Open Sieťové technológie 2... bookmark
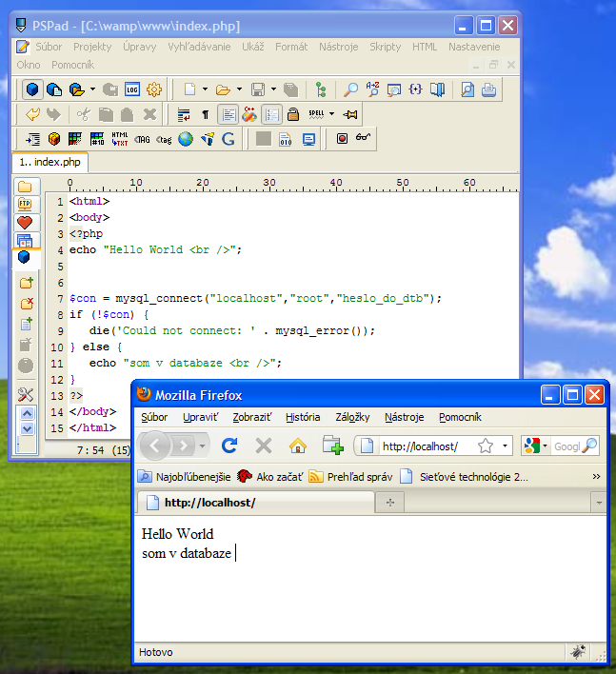The height and width of the screenshot is (674, 616). (465, 477)
